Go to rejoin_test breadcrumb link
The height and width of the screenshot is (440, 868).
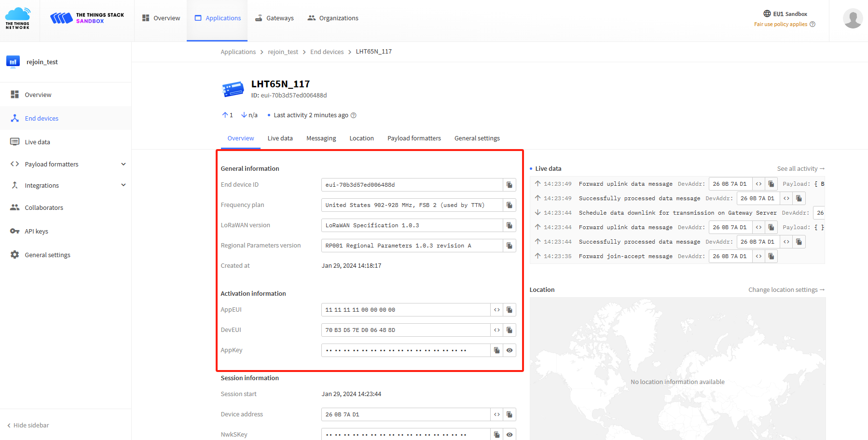tap(283, 52)
